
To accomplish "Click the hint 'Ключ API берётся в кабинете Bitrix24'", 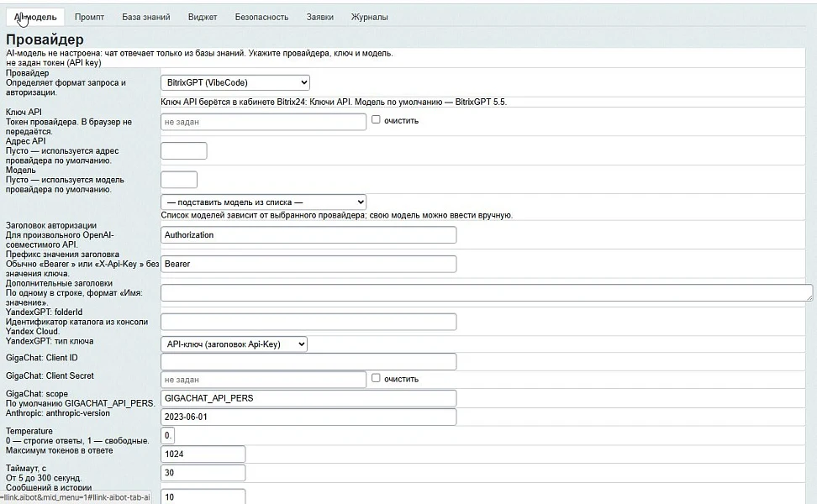I will 334,102.
